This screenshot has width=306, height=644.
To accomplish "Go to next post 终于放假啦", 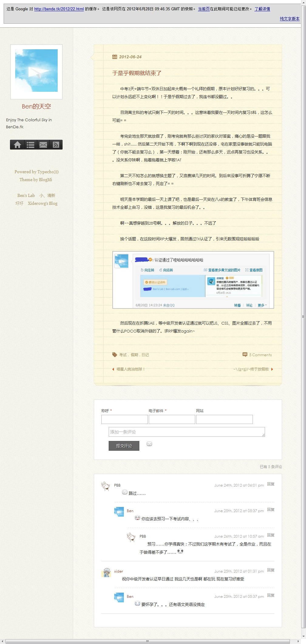I will [251, 369].
